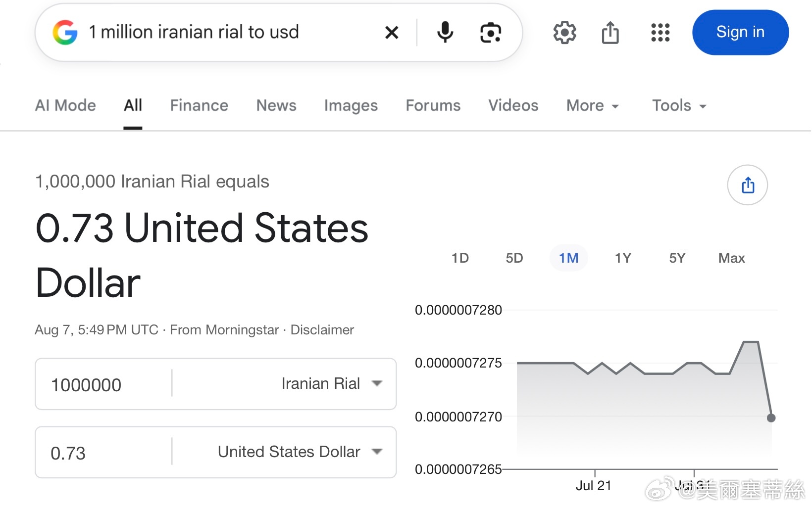This screenshot has width=812, height=509.
Task: Open Google Lens image search icon
Action: click(x=491, y=33)
